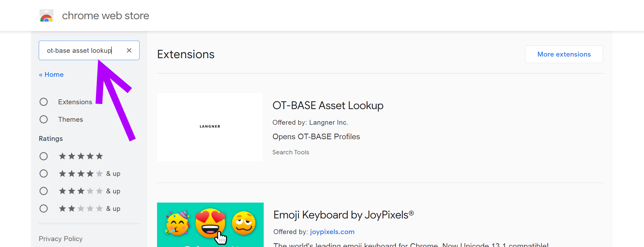Open the Langner thumbnail of OT-BASE Asset Lookup
Image resolution: width=644 pixels, height=247 pixels.
[x=210, y=127]
